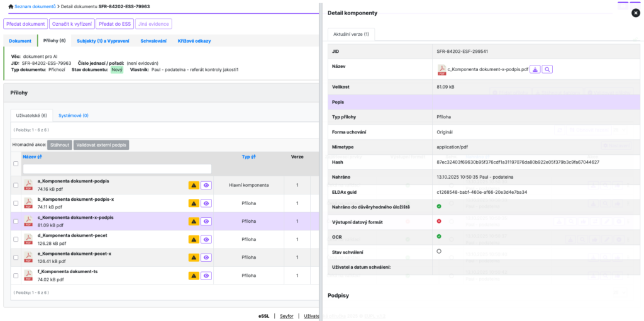This screenshot has height=321, width=644.
Task: Open warning icon for d_Komponenta dokument-pecet
Action: point(194,239)
